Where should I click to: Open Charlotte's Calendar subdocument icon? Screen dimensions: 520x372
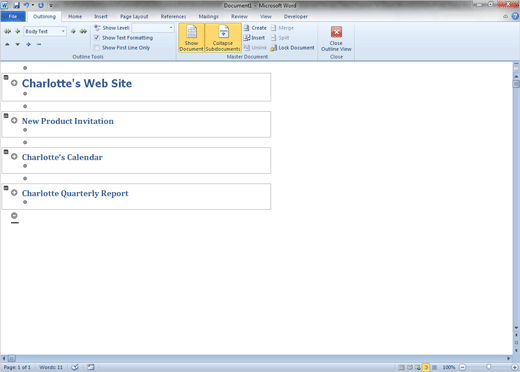[6, 152]
